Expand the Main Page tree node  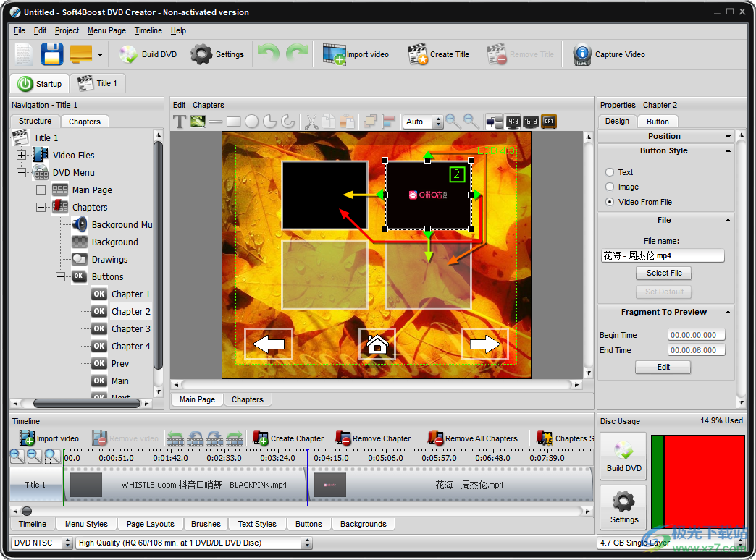coord(41,190)
